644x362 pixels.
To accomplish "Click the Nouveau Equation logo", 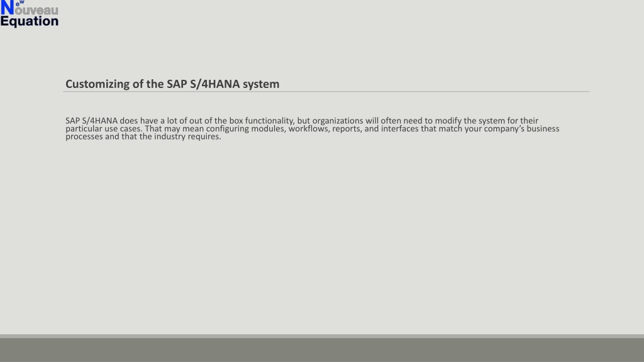I will tap(30, 14).
